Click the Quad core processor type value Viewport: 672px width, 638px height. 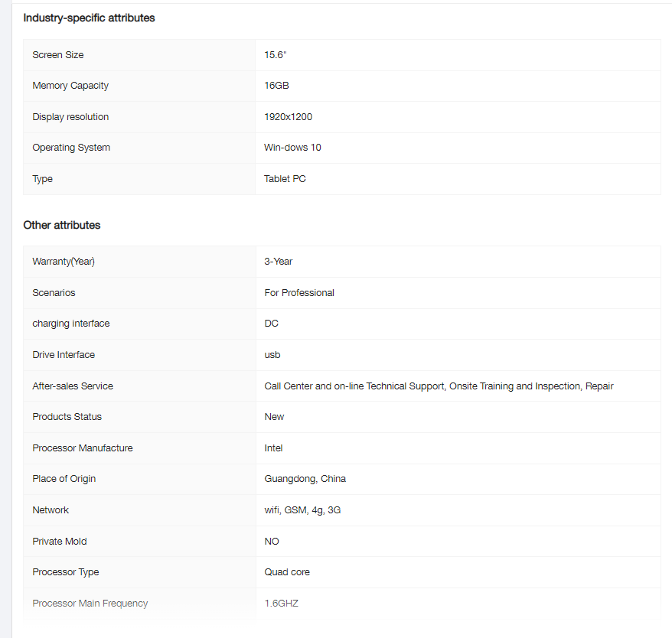click(287, 572)
